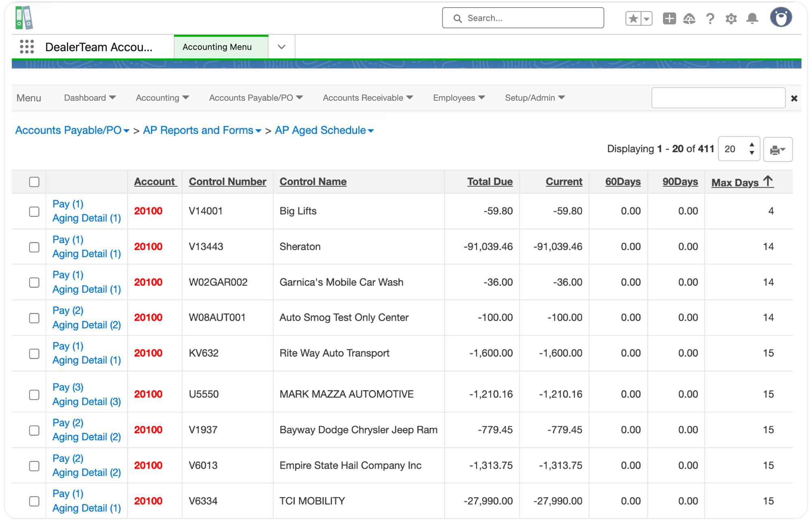
Task: Open the Accounts Receivable menu
Action: (x=367, y=98)
